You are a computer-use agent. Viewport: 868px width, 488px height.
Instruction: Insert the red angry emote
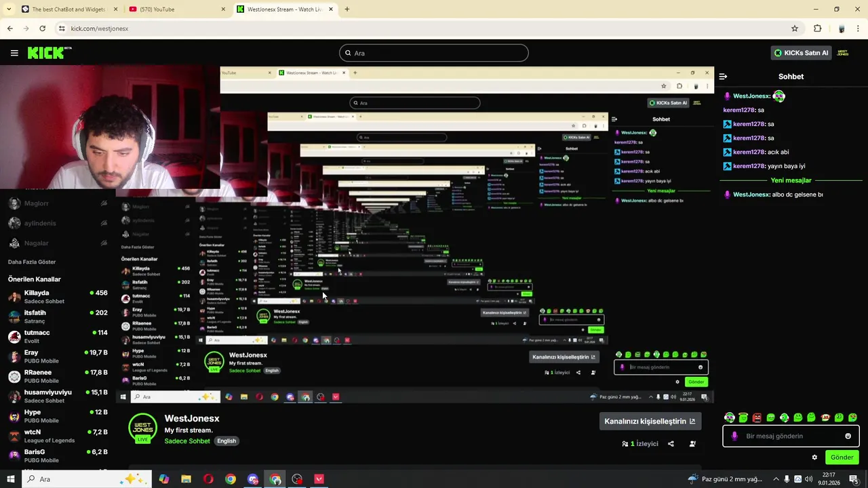pyautogui.click(x=757, y=418)
